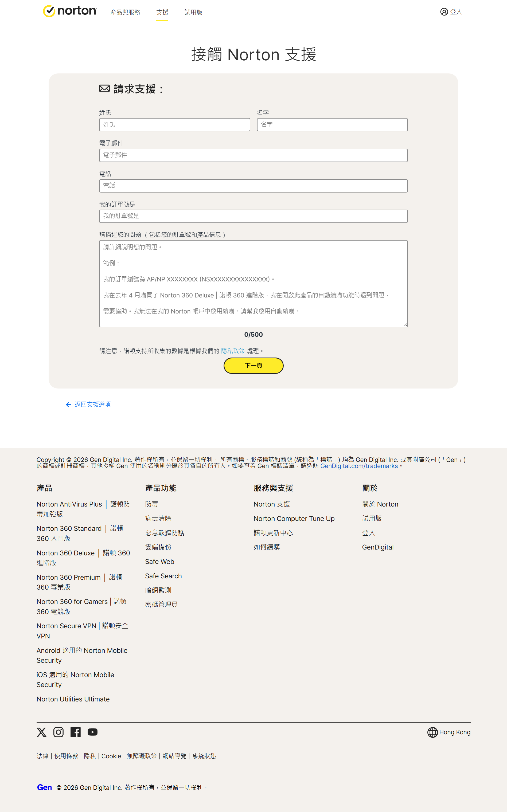Viewport: 507px width, 812px height.
Task: Open the 密碼管理員 link
Action: point(161,604)
